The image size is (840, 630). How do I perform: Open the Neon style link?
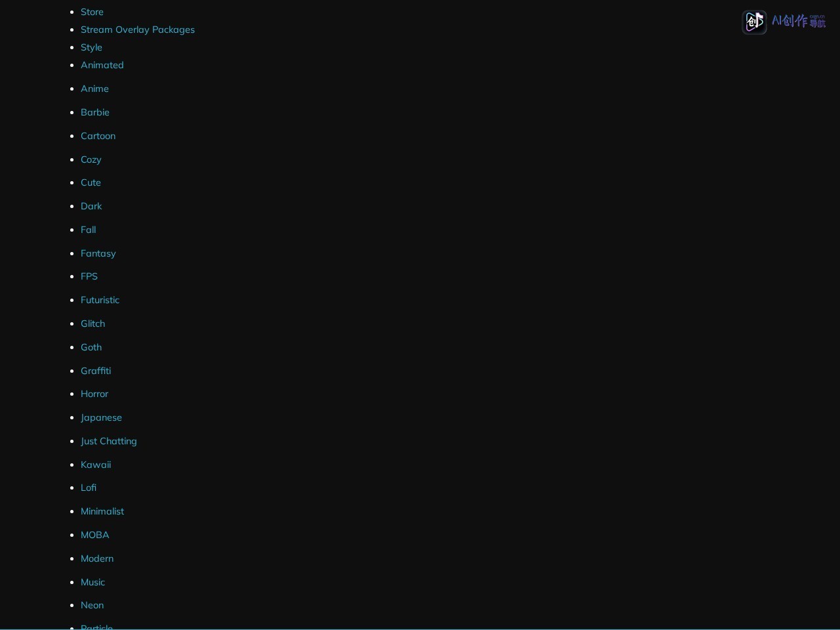[92, 605]
